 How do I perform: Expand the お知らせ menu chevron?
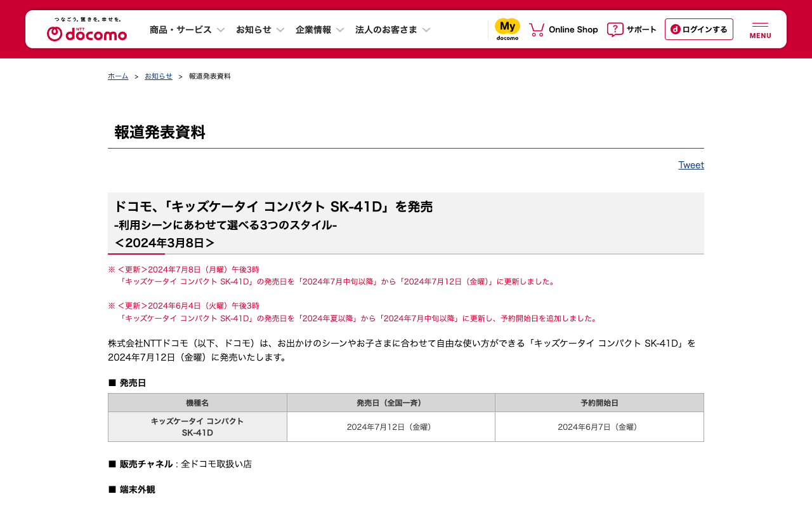click(280, 30)
